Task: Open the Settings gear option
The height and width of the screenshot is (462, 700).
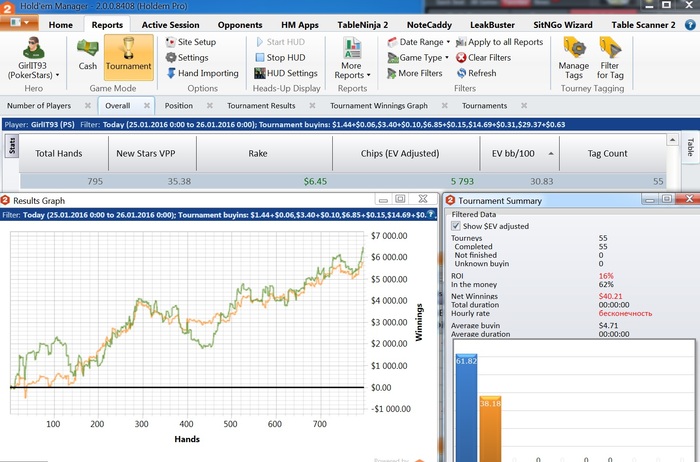Action: [x=187, y=58]
